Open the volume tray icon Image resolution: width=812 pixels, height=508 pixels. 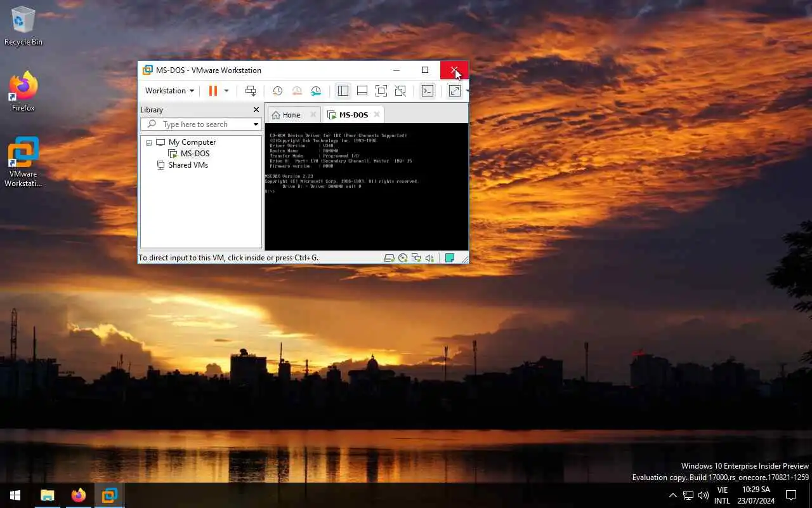pos(704,495)
